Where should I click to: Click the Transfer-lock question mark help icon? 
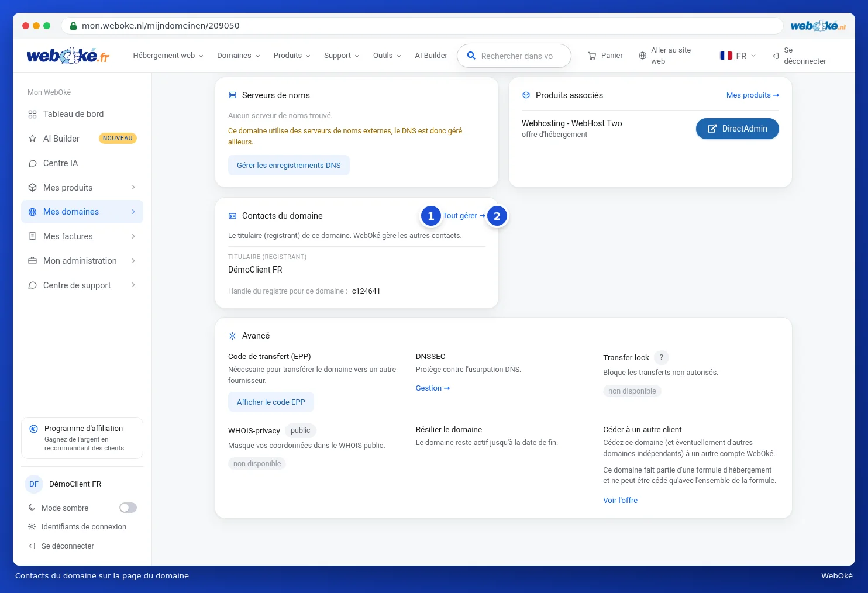coord(662,357)
